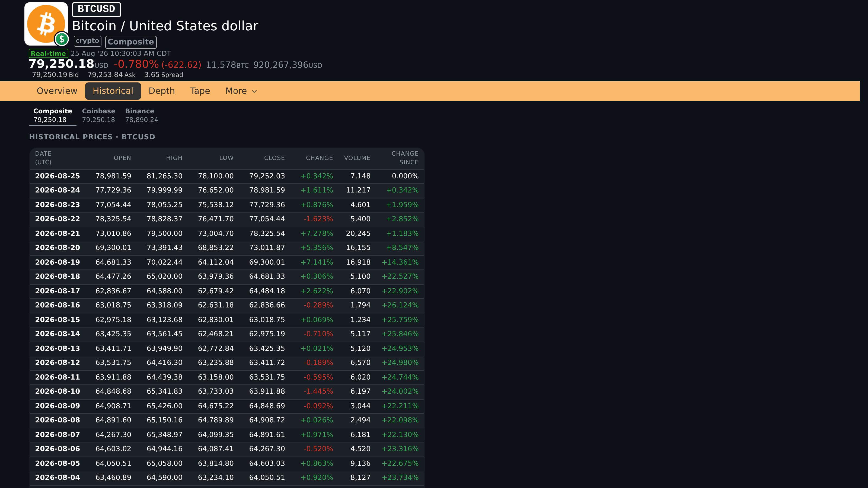
Task: Click the 3.65 Spread value
Action: (164, 75)
